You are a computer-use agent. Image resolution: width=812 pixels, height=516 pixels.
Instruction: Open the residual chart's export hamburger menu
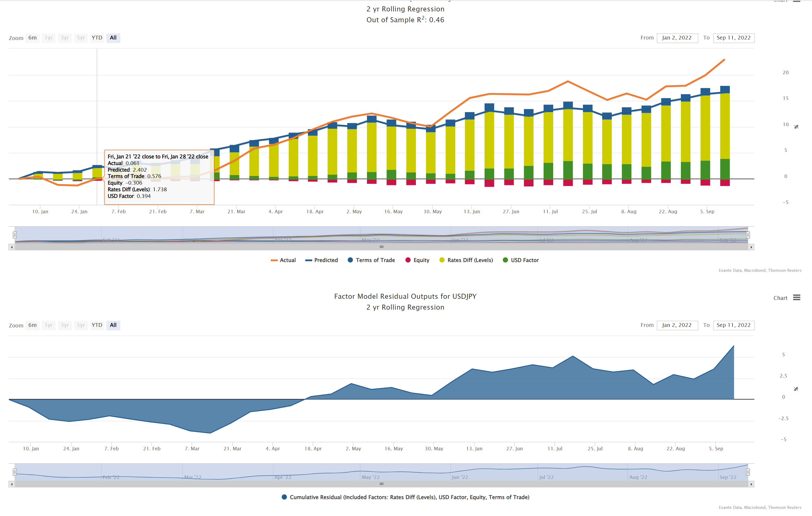(x=797, y=297)
